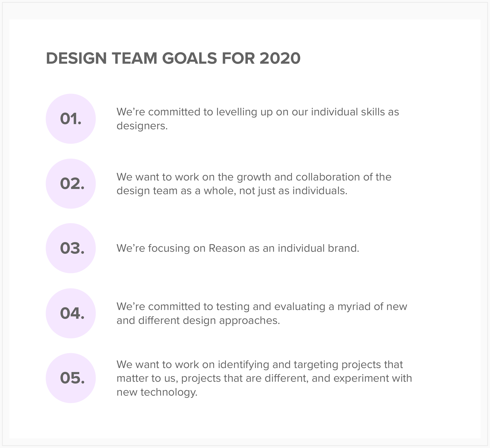Select the 03. purple circle badge

pos(71,248)
